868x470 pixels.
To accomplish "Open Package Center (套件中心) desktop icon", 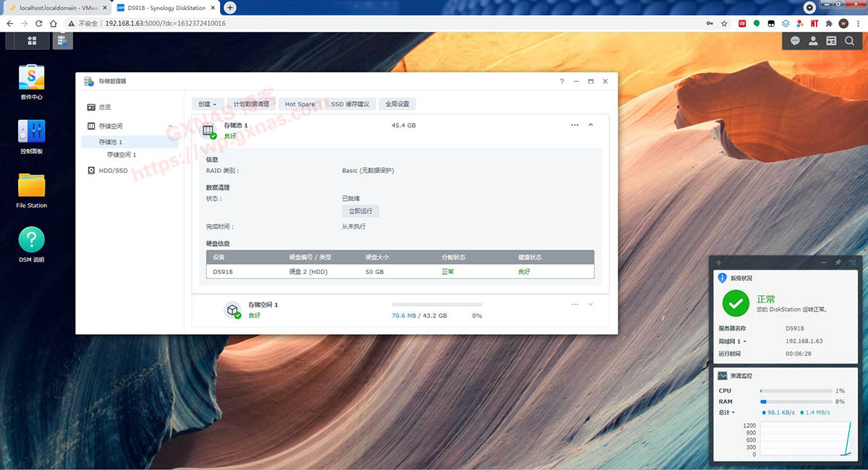I will [x=31, y=77].
